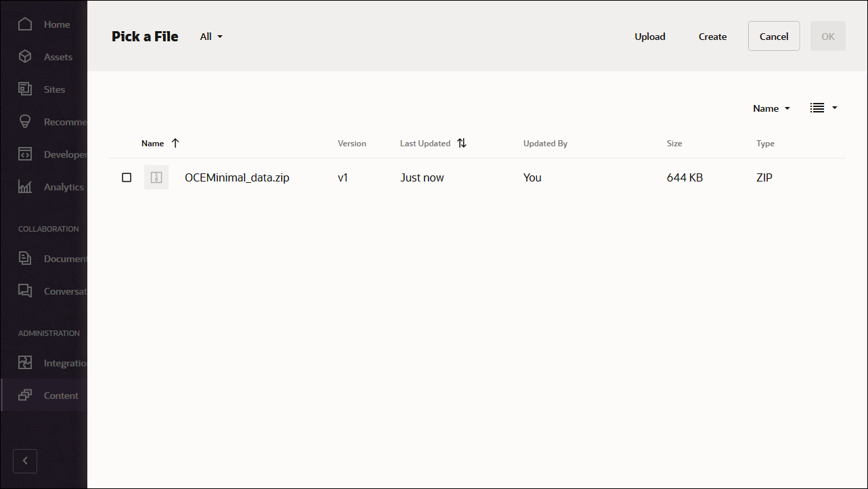Check the checkbox for OCEMinimal_data.zip
Screen dimensions: 868x489
127,177
